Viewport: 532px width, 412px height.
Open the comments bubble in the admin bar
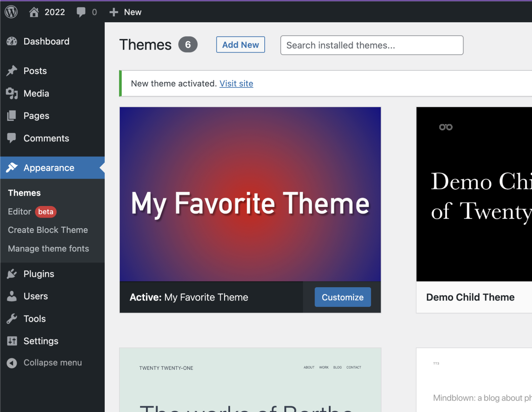(x=81, y=12)
